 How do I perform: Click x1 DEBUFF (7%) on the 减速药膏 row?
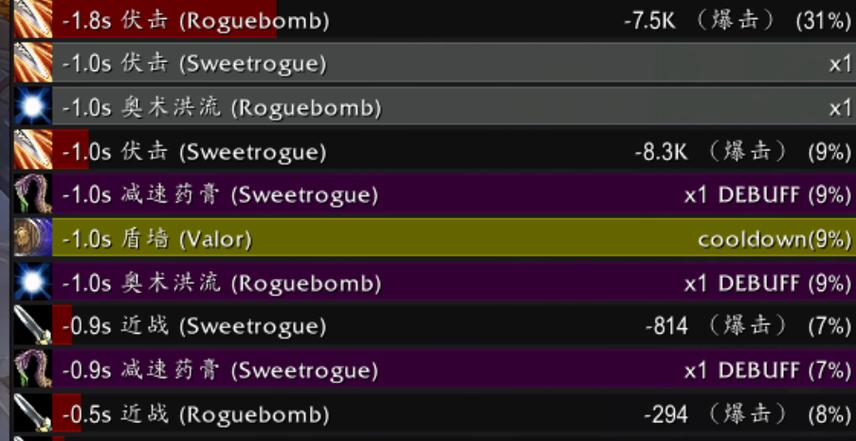768,371
